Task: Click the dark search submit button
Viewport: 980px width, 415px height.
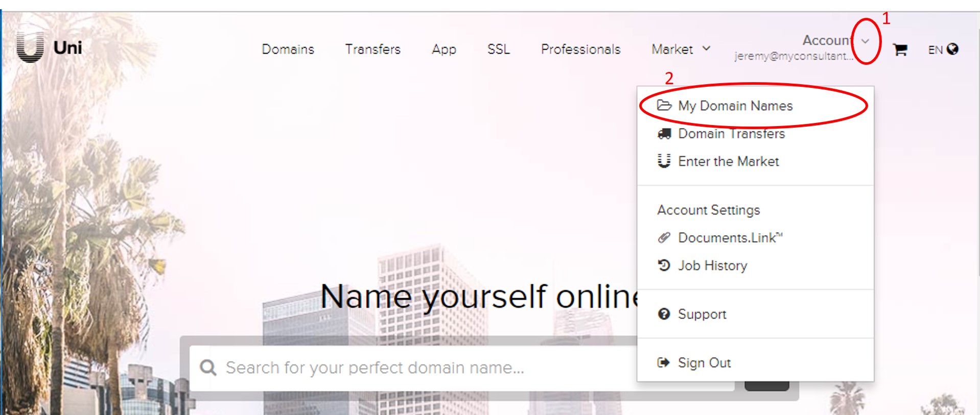Action: 766,385
